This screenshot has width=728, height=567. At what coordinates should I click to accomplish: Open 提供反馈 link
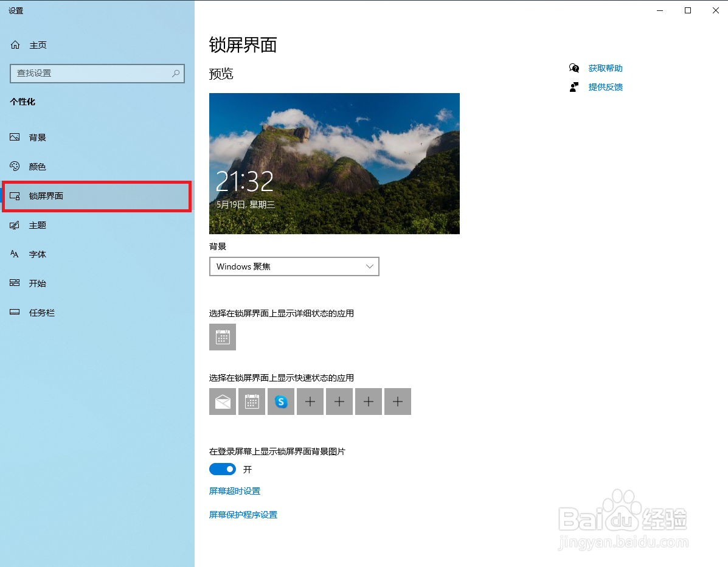click(x=605, y=87)
